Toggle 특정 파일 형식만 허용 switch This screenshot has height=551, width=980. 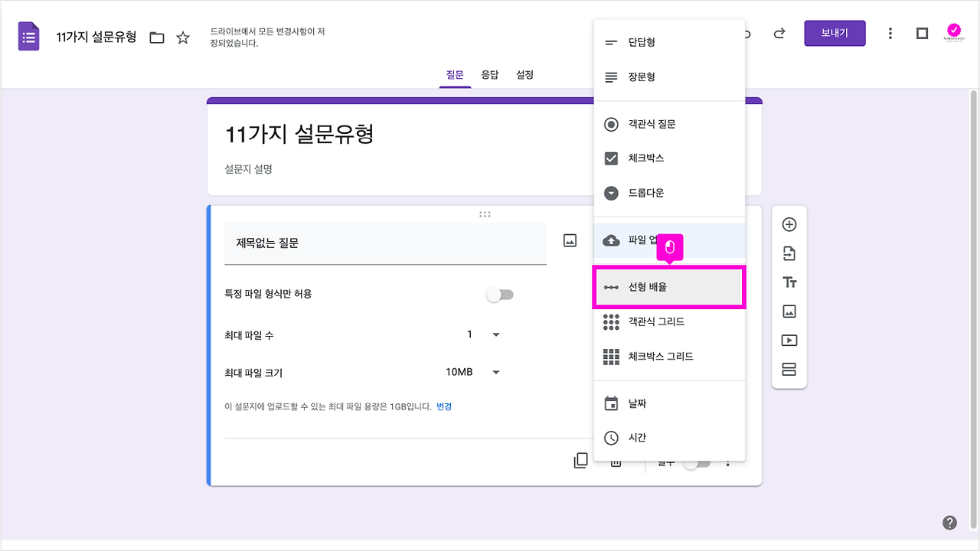tap(501, 294)
